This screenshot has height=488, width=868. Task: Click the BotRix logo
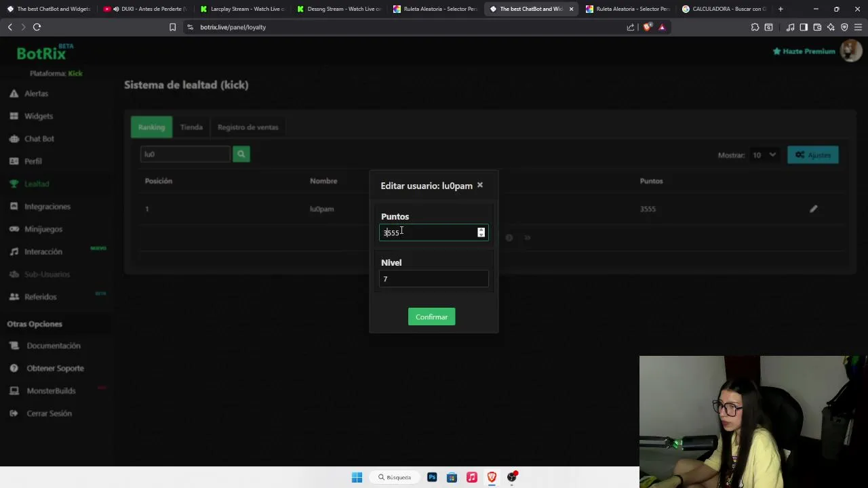pos(44,53)
